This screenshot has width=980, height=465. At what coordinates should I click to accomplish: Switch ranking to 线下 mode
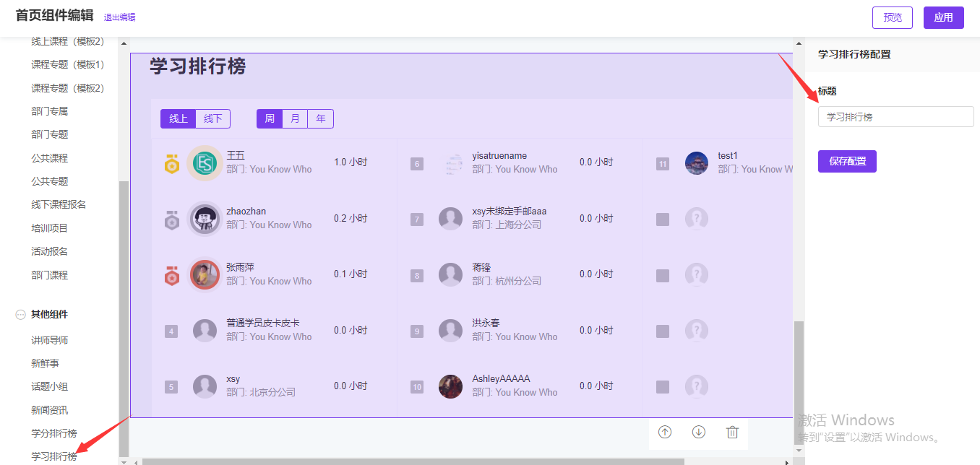212,118
